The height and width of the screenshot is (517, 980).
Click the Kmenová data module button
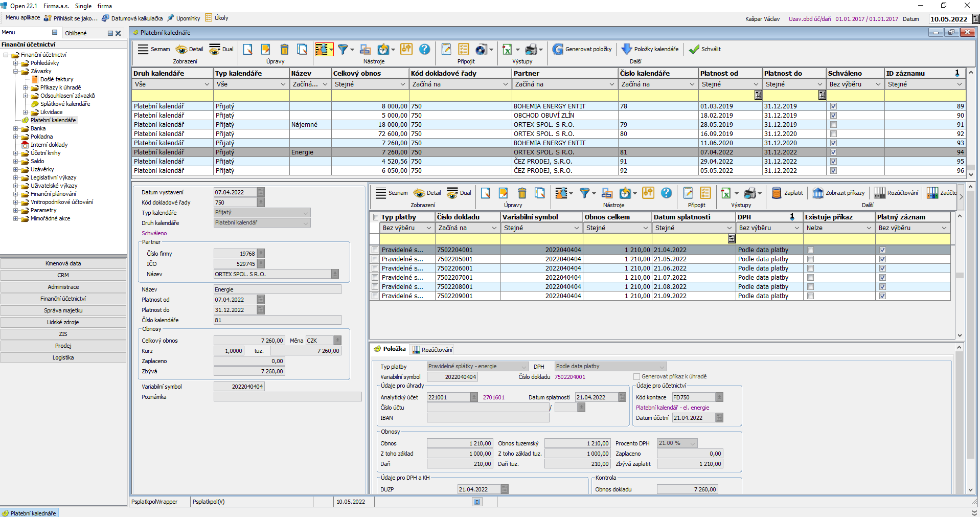pyautogui.click(x=63, y=263)
